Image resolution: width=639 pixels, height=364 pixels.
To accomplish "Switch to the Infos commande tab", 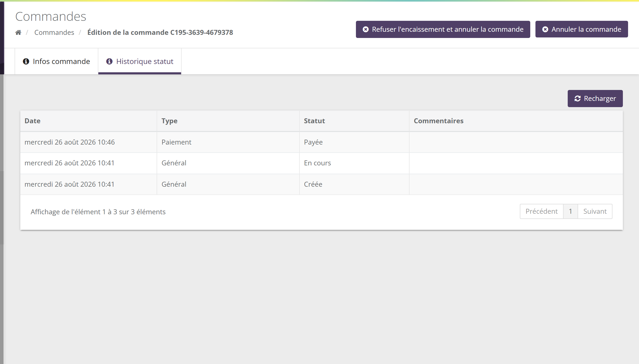I will click(x=56, y=61).
